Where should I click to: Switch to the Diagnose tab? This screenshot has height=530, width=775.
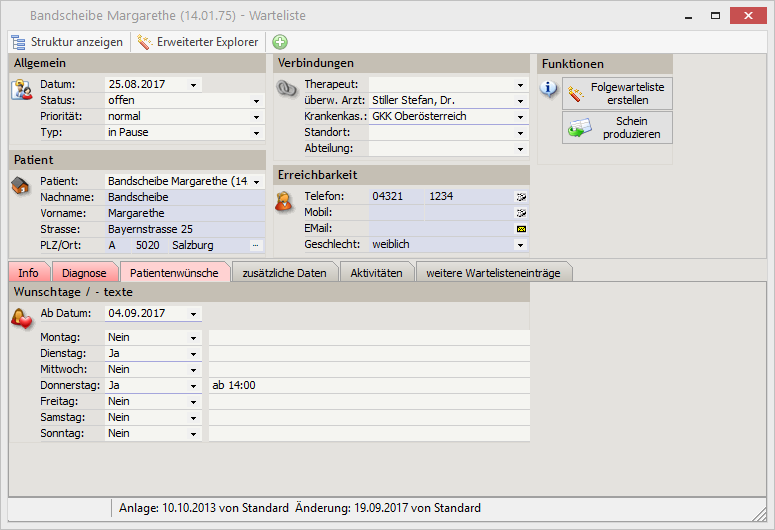point(83,273)
